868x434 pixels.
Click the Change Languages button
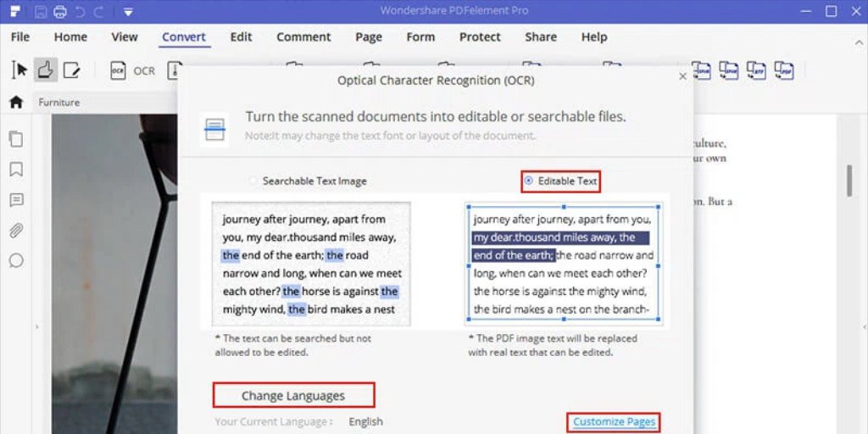click(x=293, y=396)
